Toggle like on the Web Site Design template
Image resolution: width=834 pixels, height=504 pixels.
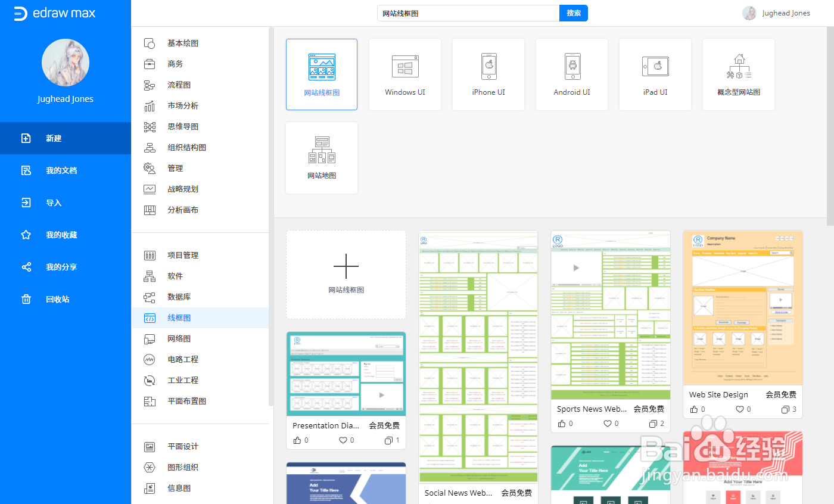(x=696, y=409)
